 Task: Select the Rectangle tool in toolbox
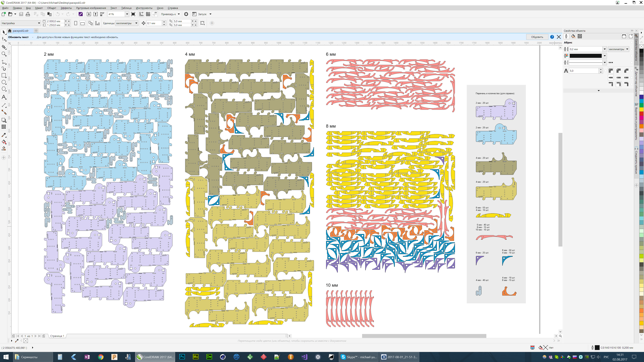click(x=4, y=75)
